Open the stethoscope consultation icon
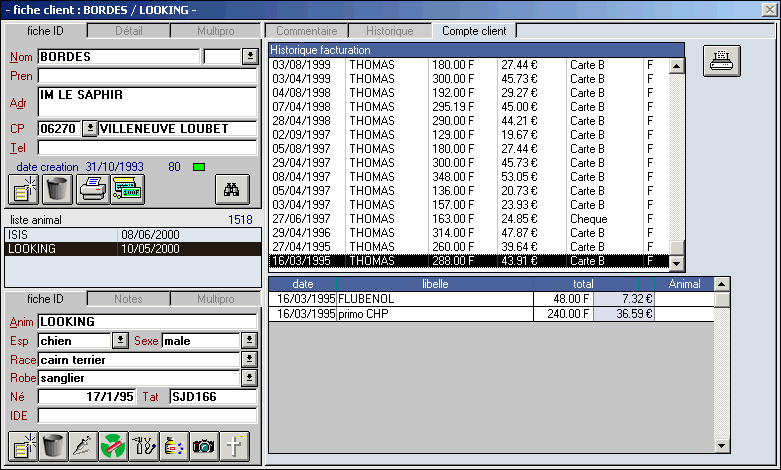The image size is (781, 470). (x=144, y=446)
